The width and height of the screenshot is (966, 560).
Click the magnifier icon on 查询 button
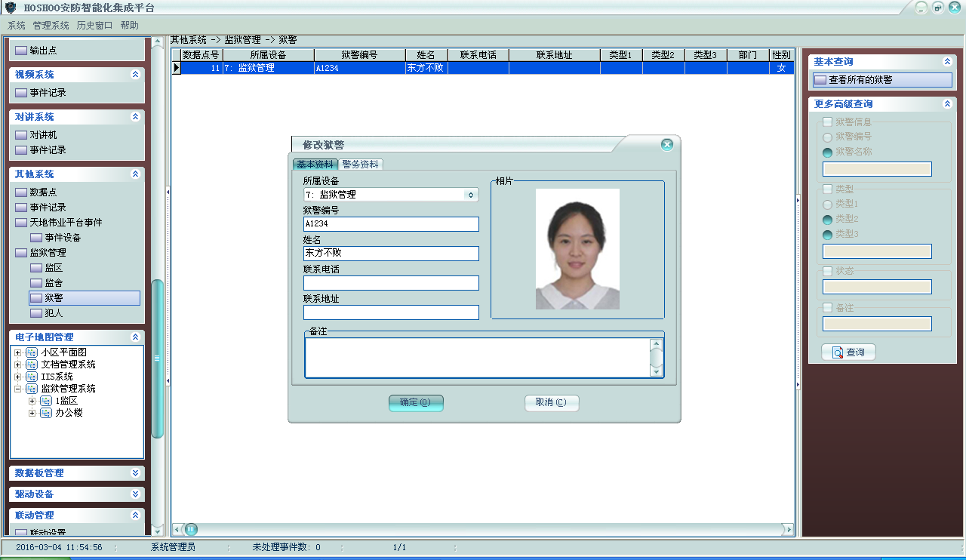pos(837,352)
